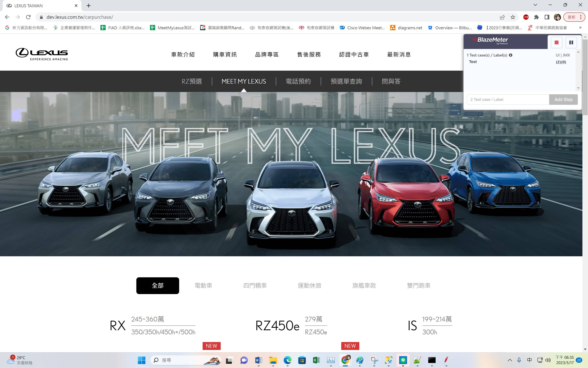Open 品牌專區 navigation menu
This screenshot has width=588, height=368.
tap(267, 55)
